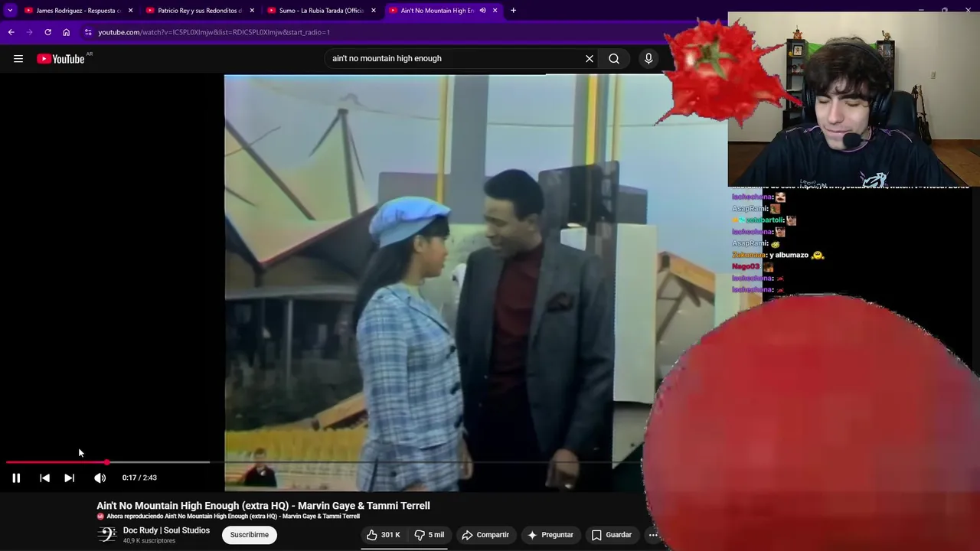
Task: Click the youtube.com address bar URL
Action: [214, 32]
